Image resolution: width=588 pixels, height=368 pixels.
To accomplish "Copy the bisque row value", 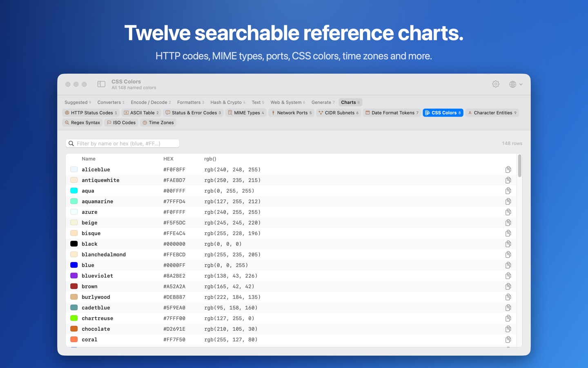I will tap(508, 233).
